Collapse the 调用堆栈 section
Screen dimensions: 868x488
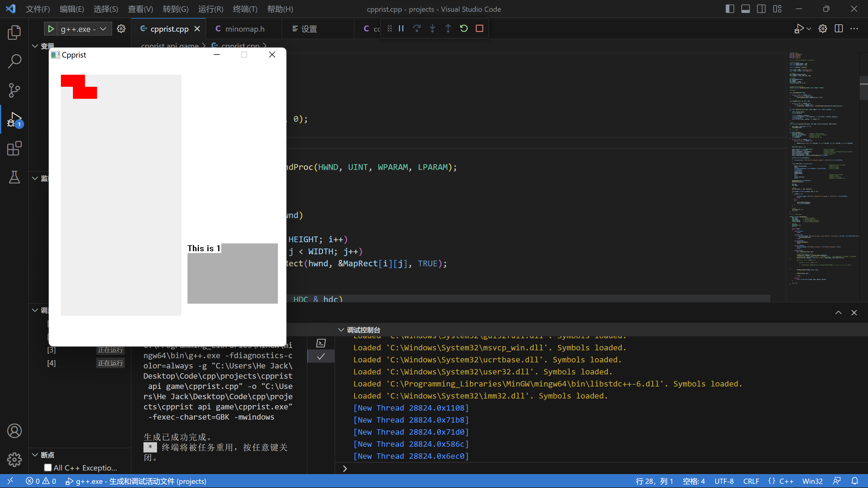35,310
